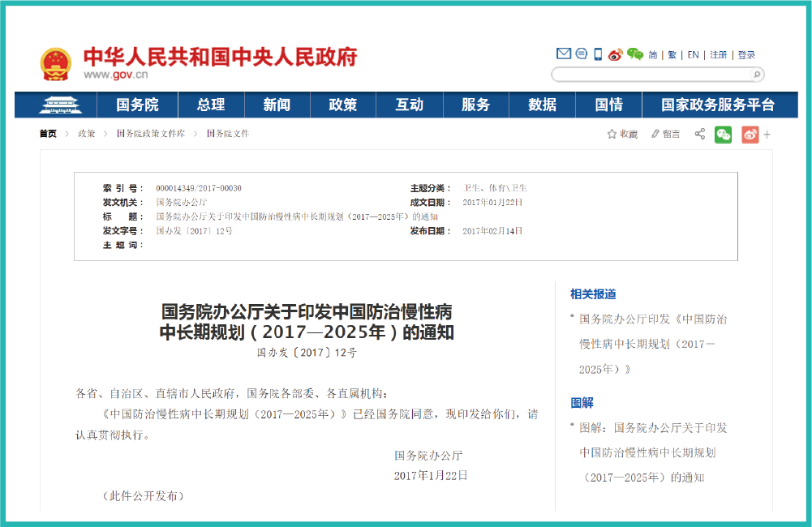Open the 国务院 navigation menu item
The image size is (812, 527).
coord(137,105)
